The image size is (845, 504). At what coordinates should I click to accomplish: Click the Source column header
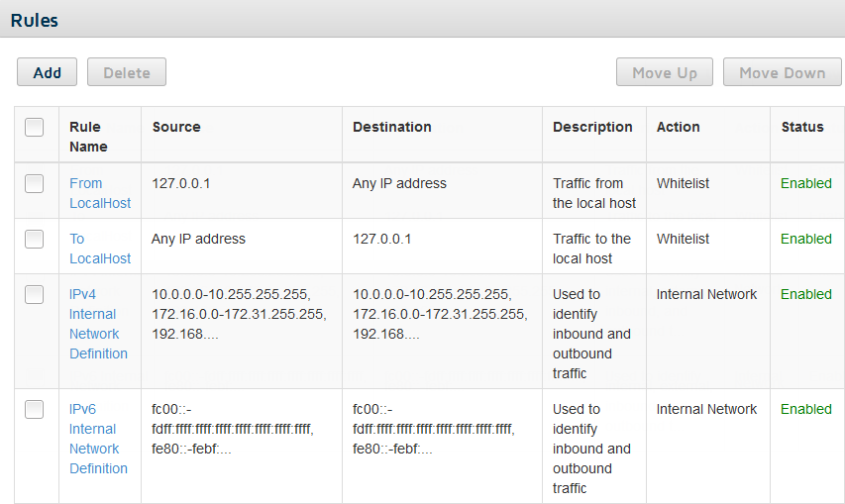[176, 127]
